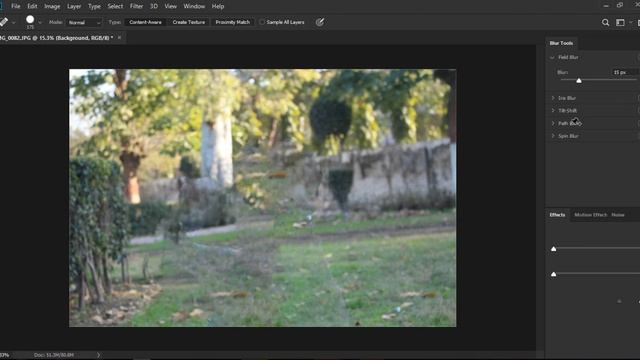Image resolution: width=640 pixels, height=360 pixels.
Task: Select the Create Texture type button
Action: tap(189, 22)
